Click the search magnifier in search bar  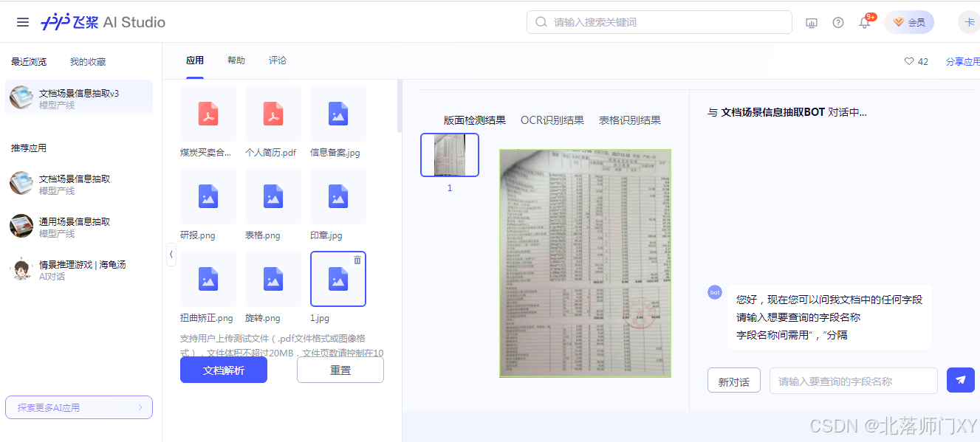coord(541,22)
